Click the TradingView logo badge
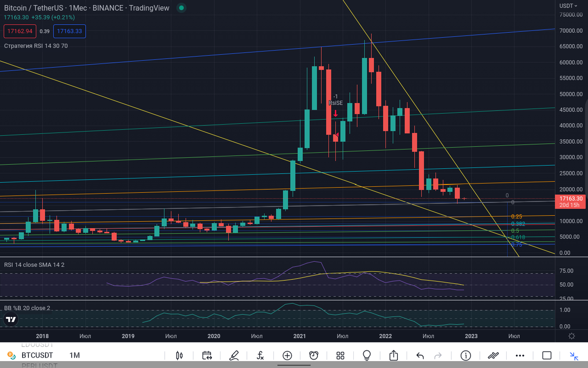The height and width of the screenshot is (368, 588). pyautogui.click(x=10, y=320)
